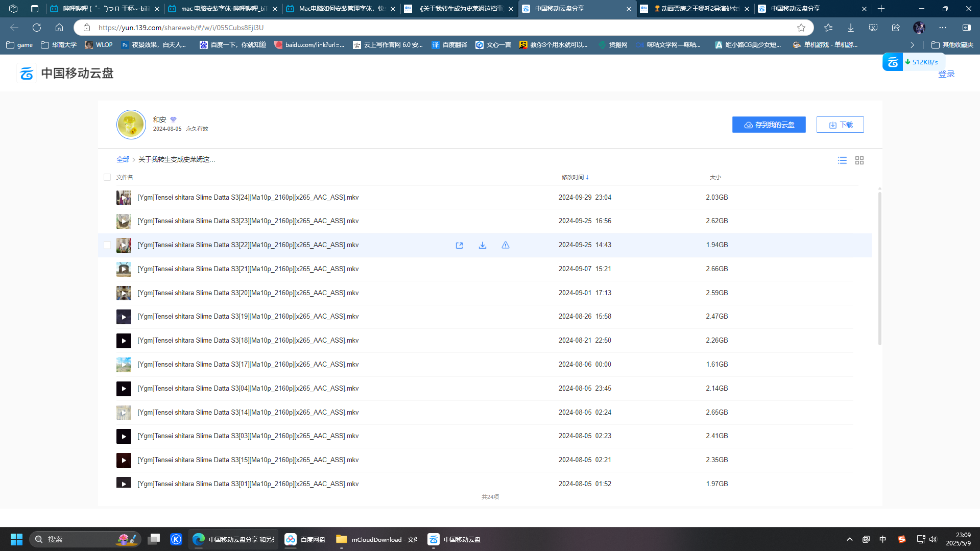
Task: Show hidden system tray icons
Action: (849, 539)
